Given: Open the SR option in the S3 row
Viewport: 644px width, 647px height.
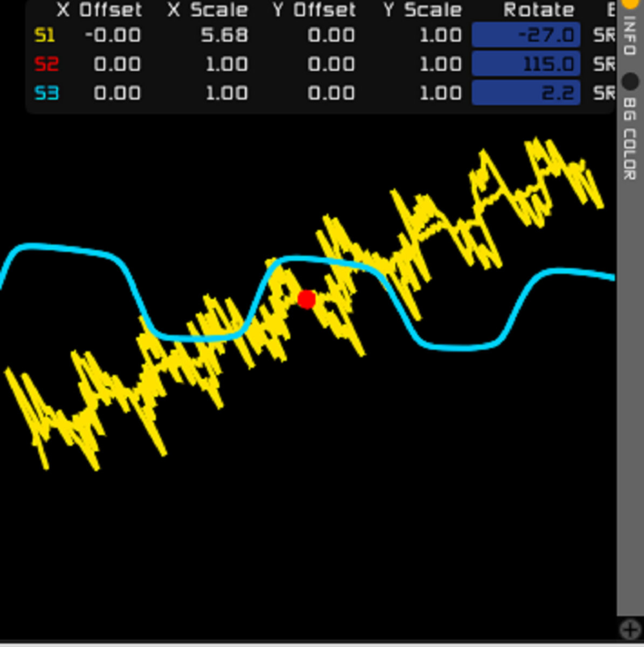Looking at the screenshot, I should tap(604, 93).
